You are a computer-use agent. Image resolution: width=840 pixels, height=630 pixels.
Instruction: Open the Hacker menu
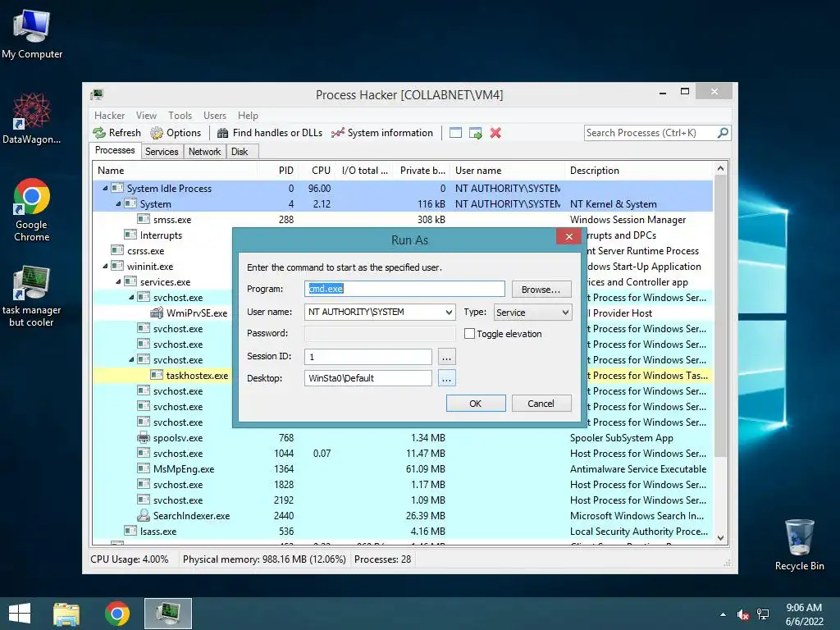pyautogui.click(x=109, y=115)
